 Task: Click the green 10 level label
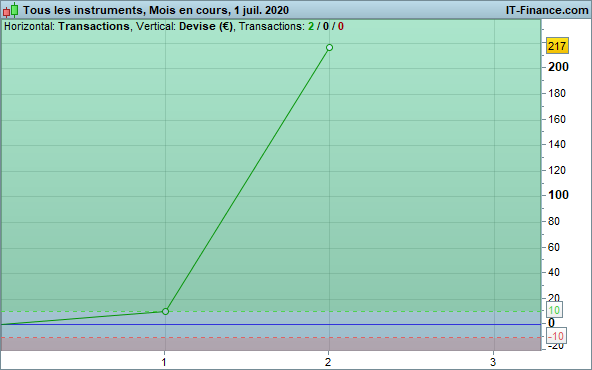(554, 310)
